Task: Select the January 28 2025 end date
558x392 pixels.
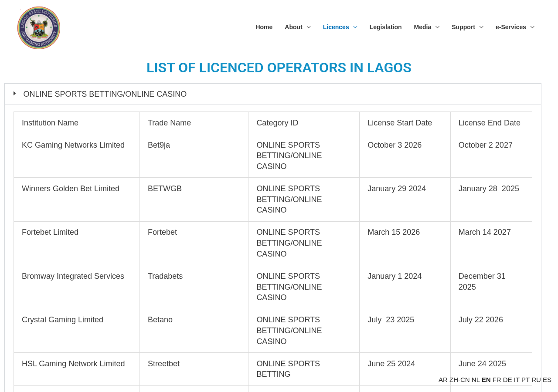Action: (x=491, y=199)
